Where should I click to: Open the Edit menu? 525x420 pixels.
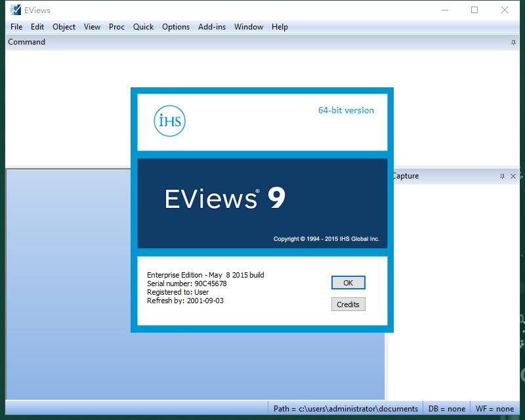(37, 27)
